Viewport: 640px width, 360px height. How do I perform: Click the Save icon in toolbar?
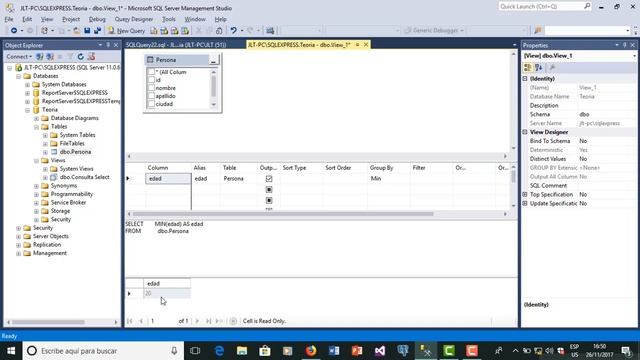coord(87,31)
